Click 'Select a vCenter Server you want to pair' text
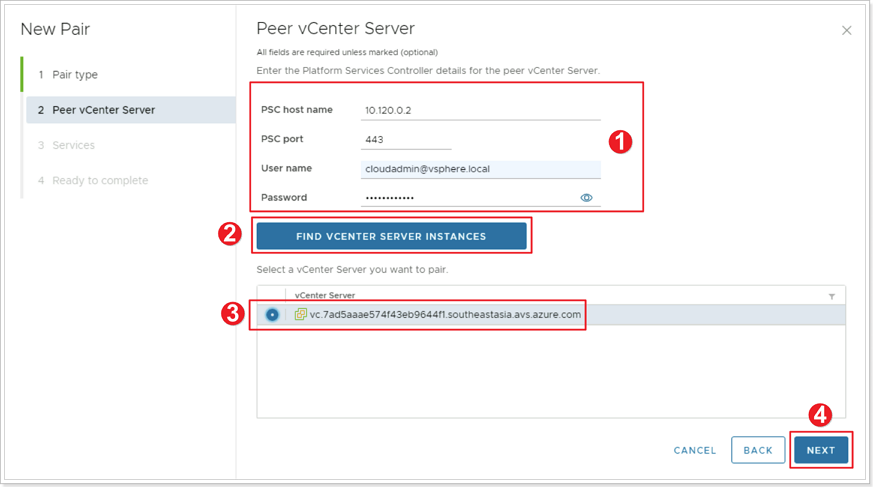The width and height of the screenshot is (873, 487). (x=352, y=269)
